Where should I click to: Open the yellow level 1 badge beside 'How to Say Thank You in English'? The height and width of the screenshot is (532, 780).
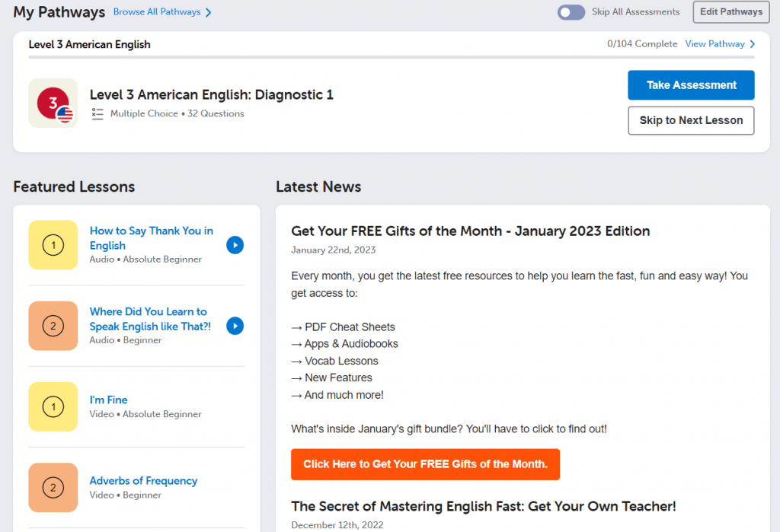(53, 245)
